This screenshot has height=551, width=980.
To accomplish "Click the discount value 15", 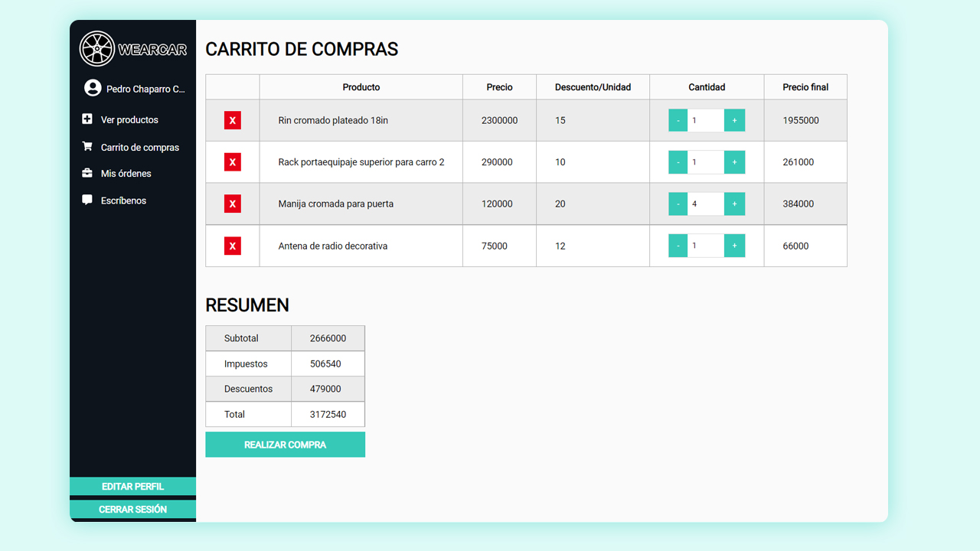I will coord(560,120).
